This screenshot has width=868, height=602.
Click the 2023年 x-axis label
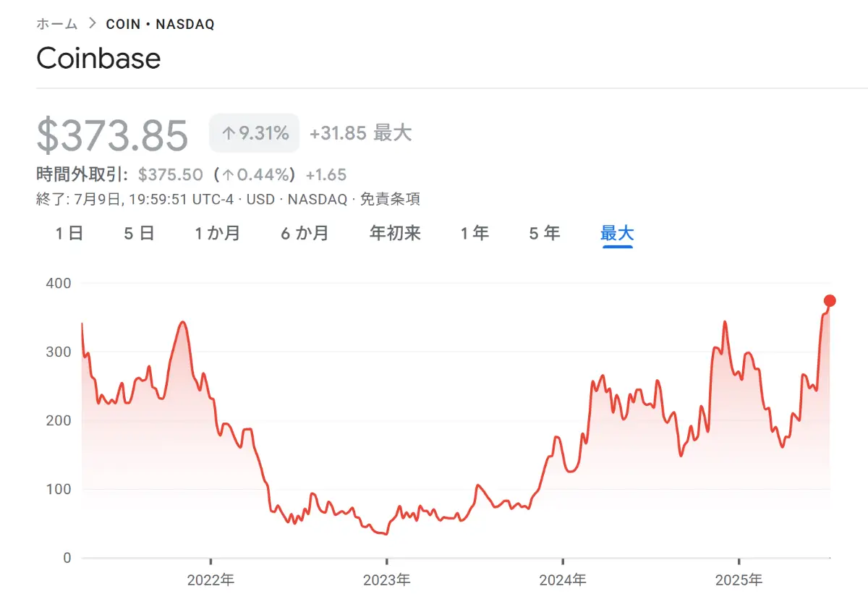click(386, 580)
